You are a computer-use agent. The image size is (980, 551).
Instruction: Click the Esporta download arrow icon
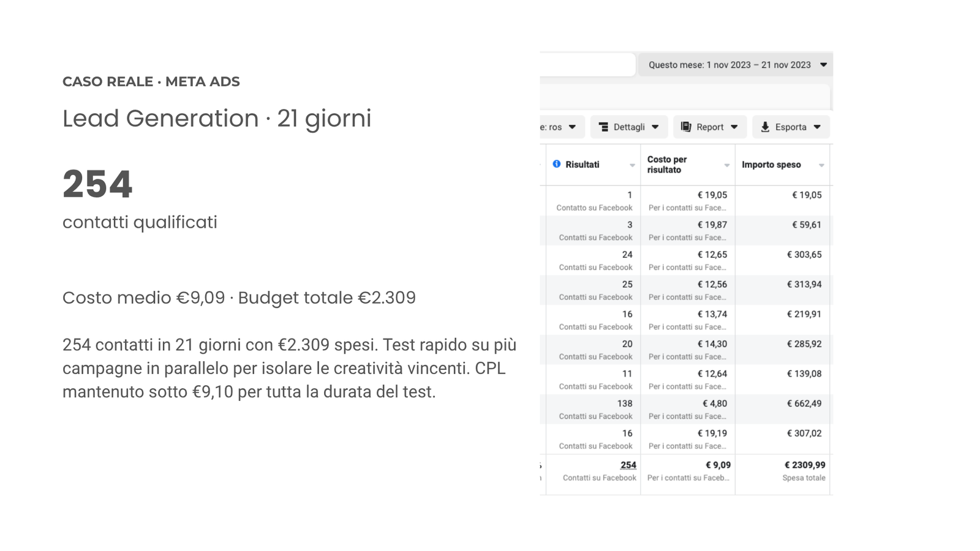point(765,127)
